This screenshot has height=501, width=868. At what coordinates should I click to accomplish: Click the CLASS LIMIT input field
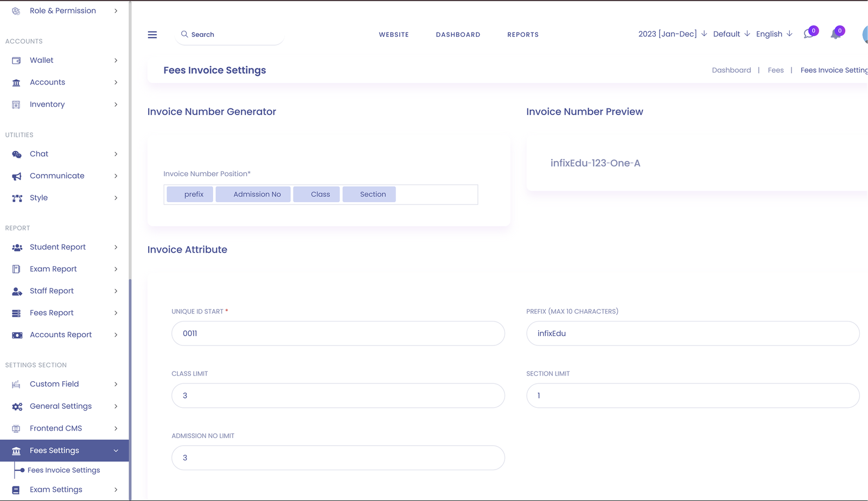tap(337, 395)
